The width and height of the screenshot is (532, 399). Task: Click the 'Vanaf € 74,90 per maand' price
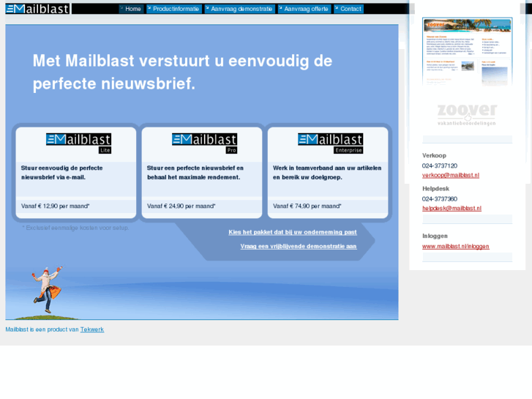(307, 206)
